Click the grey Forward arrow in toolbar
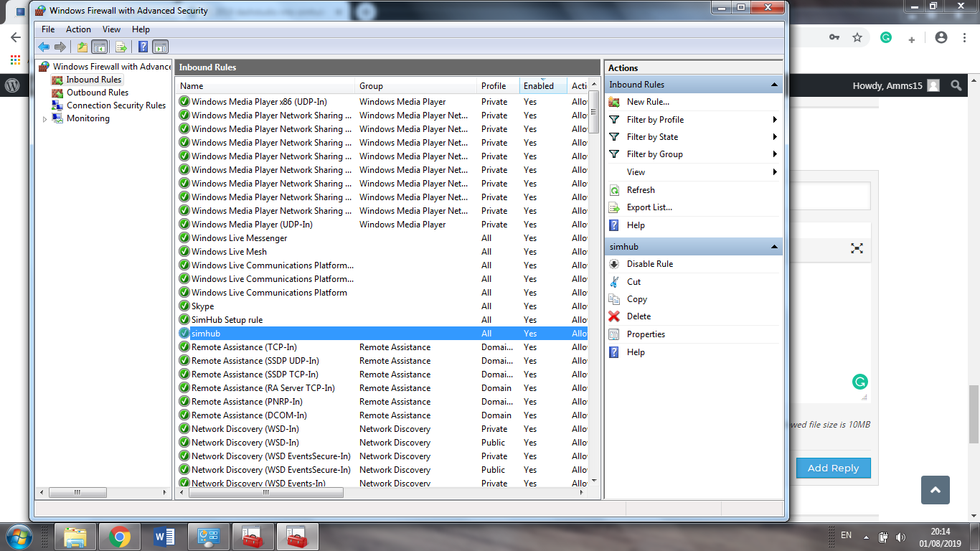Image resolution: width=980 pixels, height=551 pixels. coord(60,47)
